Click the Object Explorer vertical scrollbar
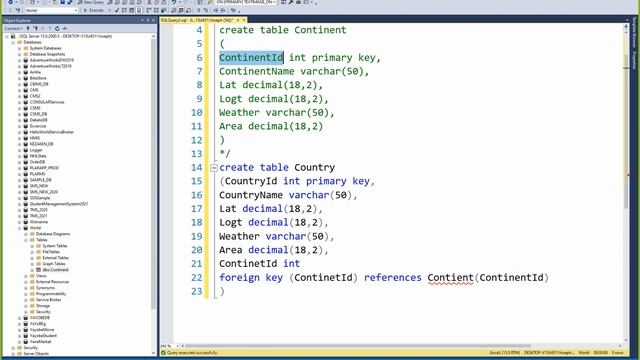This screenshot has width=640, height=360. 153,173
